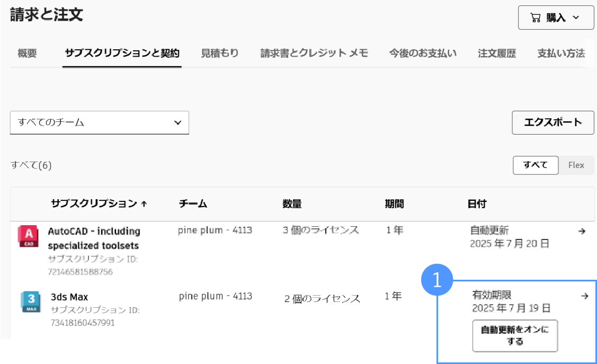This screenshot has width=597, height=364.
Task: Click the blue number 1 callout badge
Action: click(437, 280)
